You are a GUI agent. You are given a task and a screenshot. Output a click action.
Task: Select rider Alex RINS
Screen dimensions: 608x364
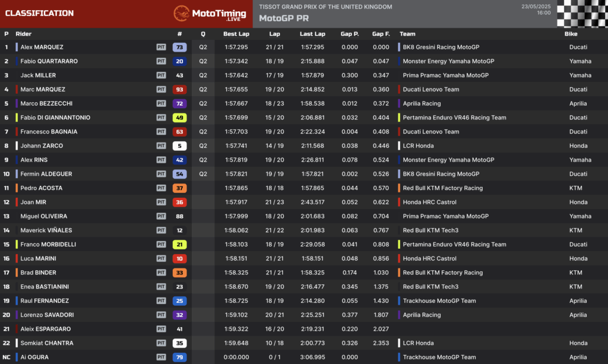click(34, 160)
